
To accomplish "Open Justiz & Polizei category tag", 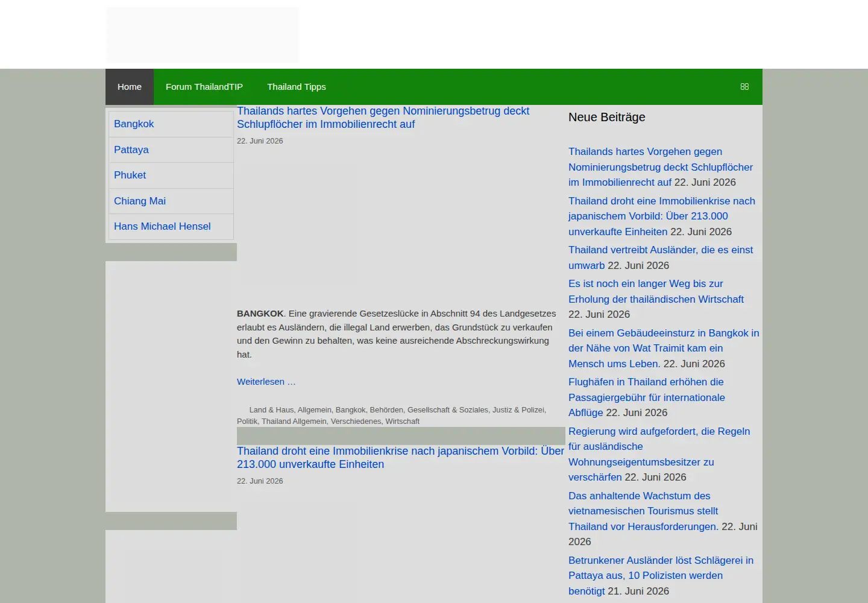I will pyautogui.click(x=518, y=410).
